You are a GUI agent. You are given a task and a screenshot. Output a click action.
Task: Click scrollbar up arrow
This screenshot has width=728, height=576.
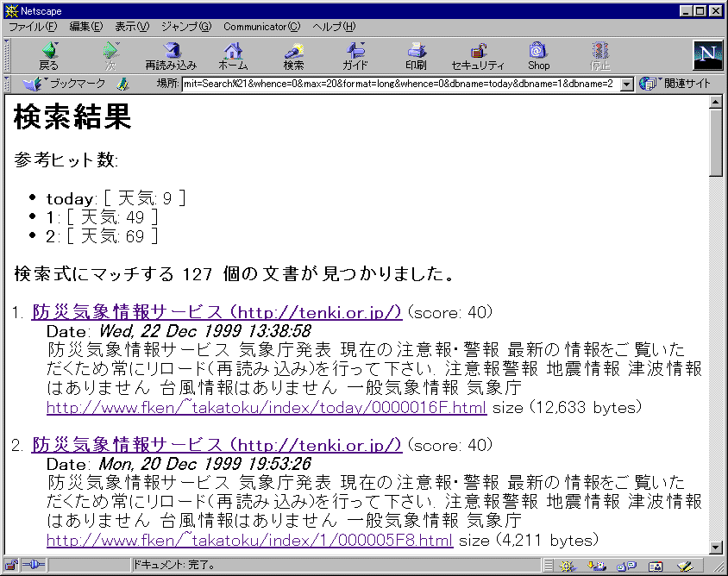[715, 102]
